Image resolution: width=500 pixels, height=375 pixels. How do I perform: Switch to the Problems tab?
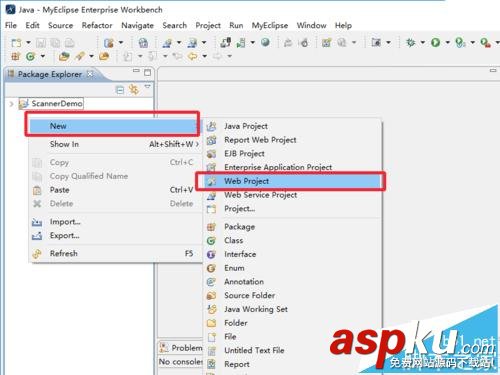[181, 348]
